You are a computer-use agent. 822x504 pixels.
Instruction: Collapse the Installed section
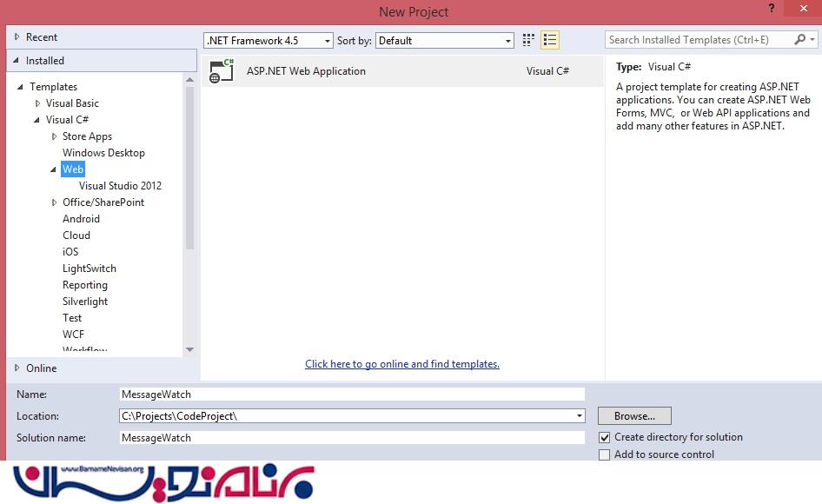coord(16,60)
